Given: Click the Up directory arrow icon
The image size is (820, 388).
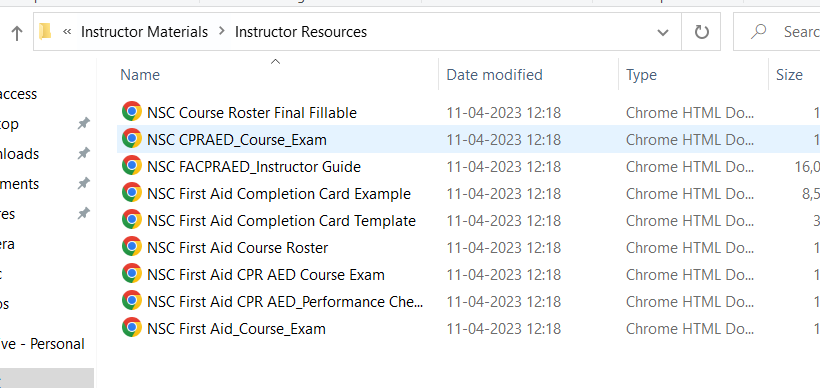Looking at the screenshot, I should [17, 33].
